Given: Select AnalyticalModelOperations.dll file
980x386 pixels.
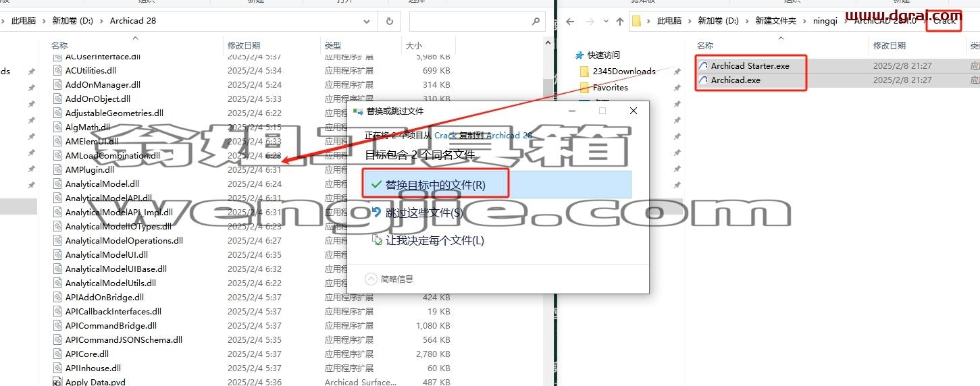Looking at the screenshot, I should (124, 240).
